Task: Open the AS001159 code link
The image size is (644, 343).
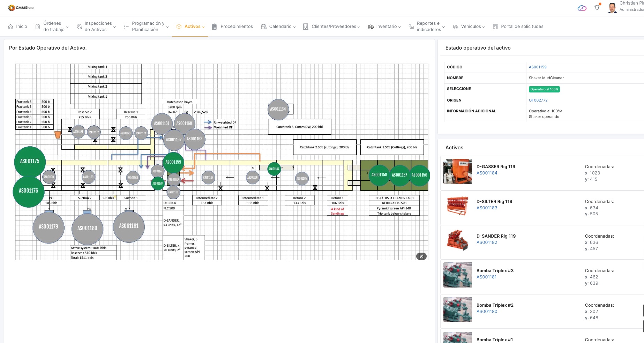Action: click(538, 67)
